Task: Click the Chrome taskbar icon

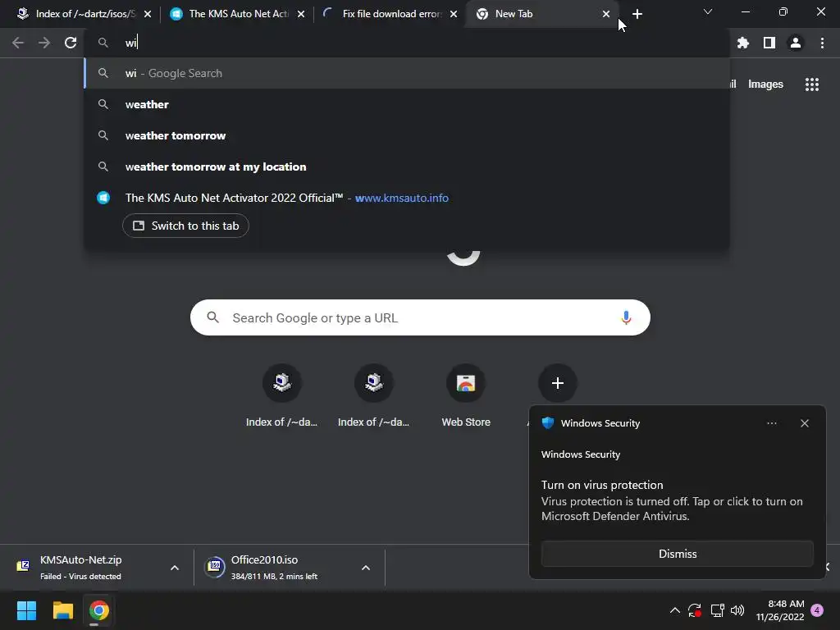Action: click(98, 610)
